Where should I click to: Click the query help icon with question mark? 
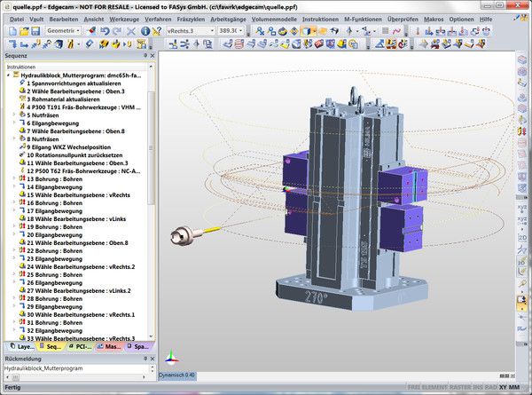point(156,31)
